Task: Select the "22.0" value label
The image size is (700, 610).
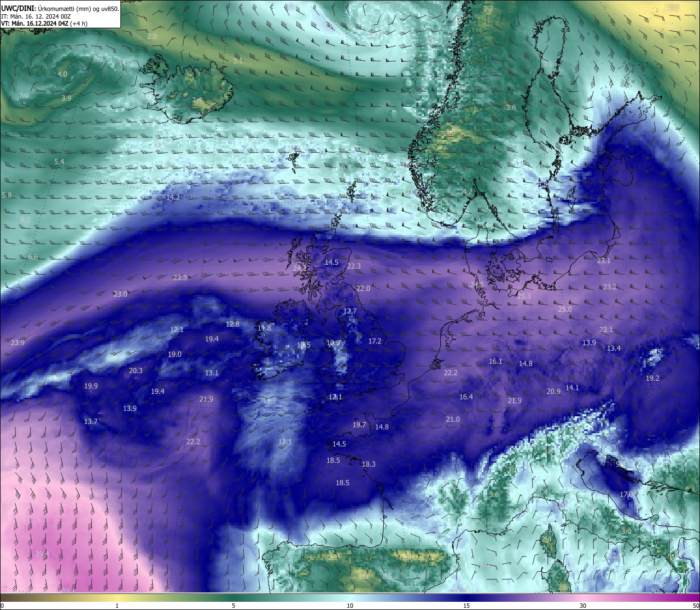Action: (x=363, y=288)
